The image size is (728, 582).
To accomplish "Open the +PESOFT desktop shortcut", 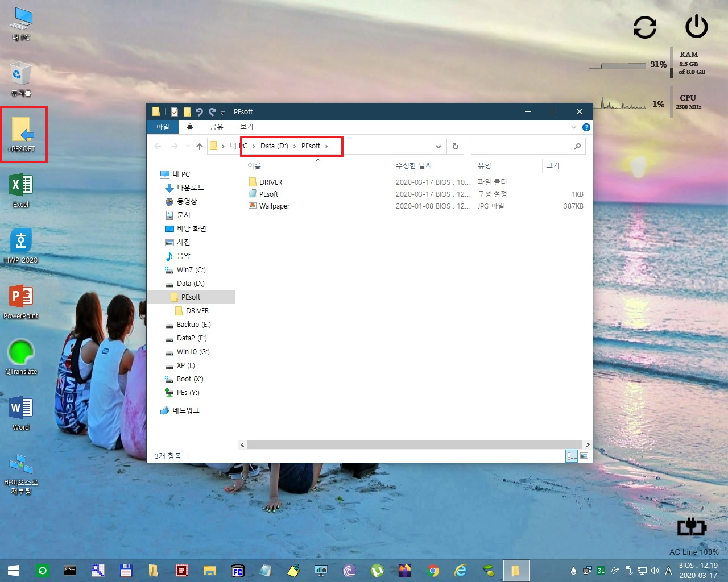I will [22, 134].
